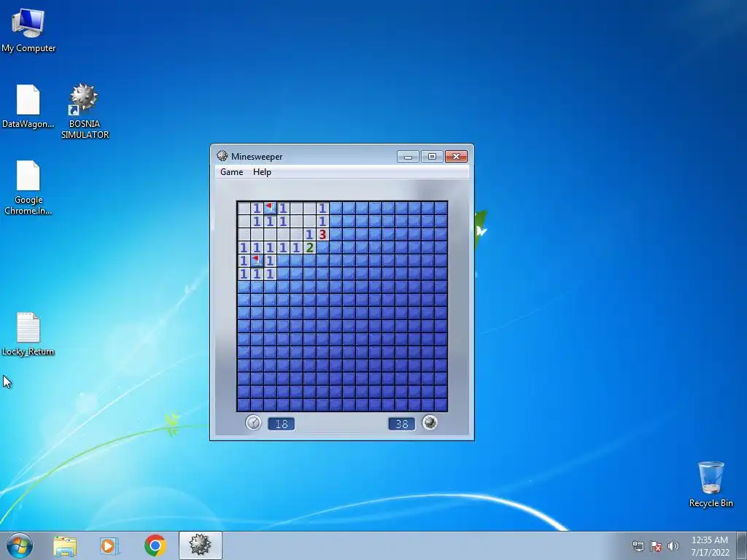Open the volume speaker icon

673,546
